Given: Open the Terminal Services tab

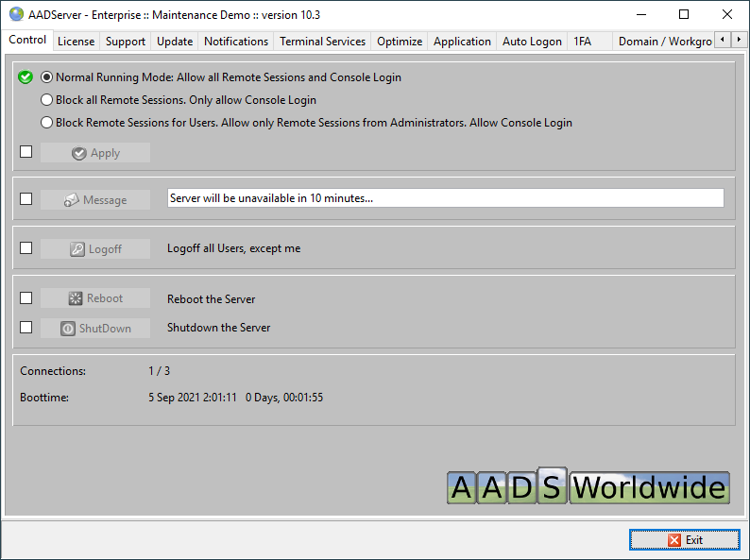Looking at the screenshot, I should (322, 42).
